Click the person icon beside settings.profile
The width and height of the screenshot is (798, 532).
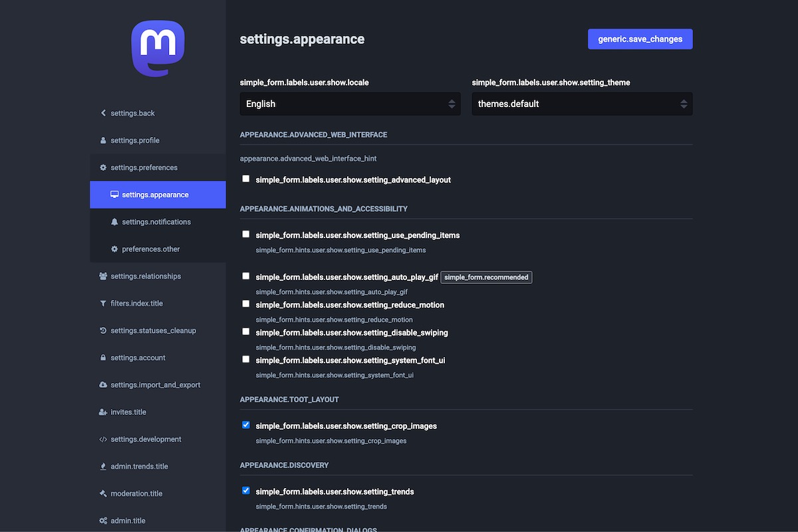(x=103, y=140)
